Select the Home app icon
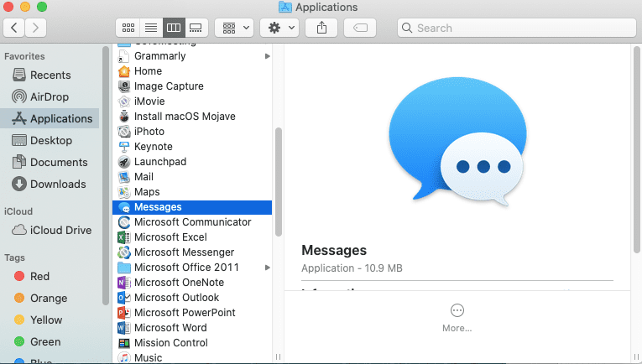 pyautogui.click(x=124, y=71)
